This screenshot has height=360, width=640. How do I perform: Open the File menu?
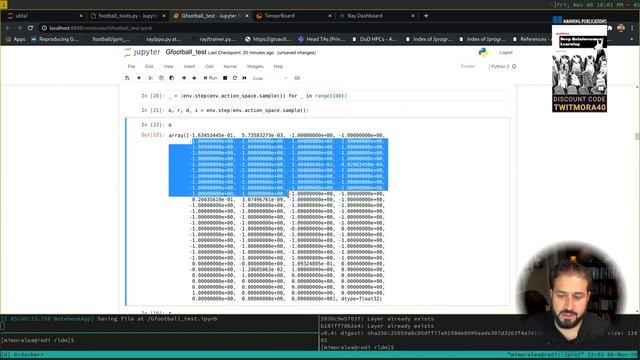coord(131,66)
